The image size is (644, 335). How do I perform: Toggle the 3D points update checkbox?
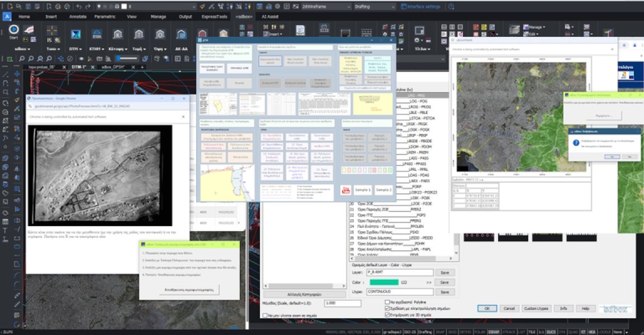387,315
